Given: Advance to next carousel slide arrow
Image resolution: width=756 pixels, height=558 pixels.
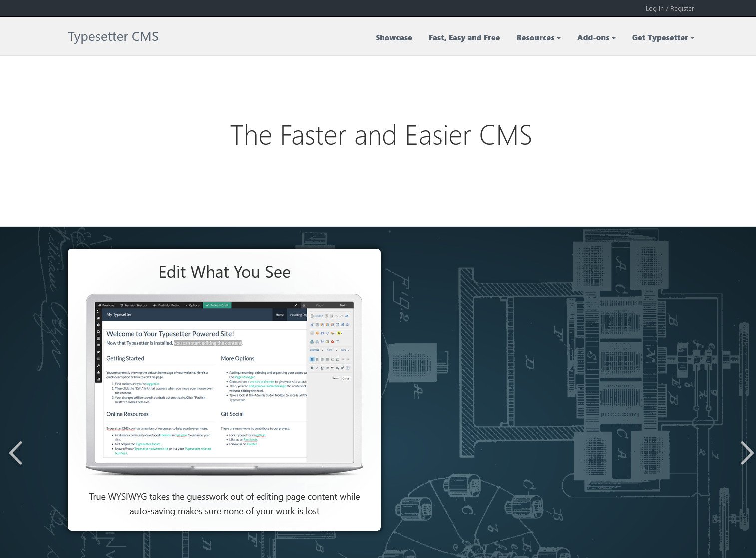Looking at the screenshot, I should (747, 453).
